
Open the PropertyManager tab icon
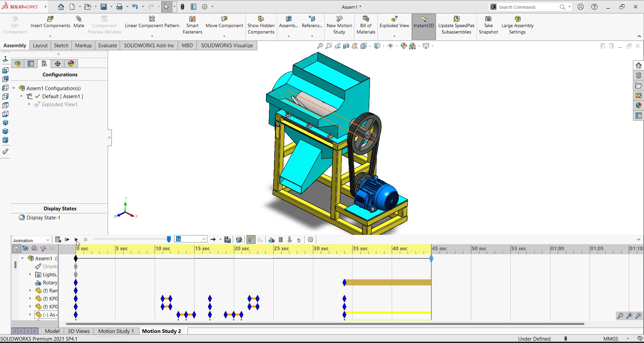(31, 64)
